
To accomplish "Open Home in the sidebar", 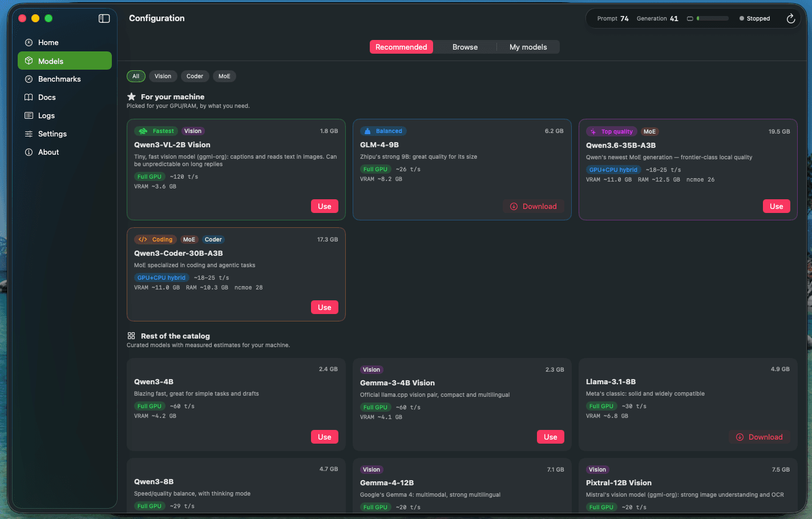I will click(64, 42).
